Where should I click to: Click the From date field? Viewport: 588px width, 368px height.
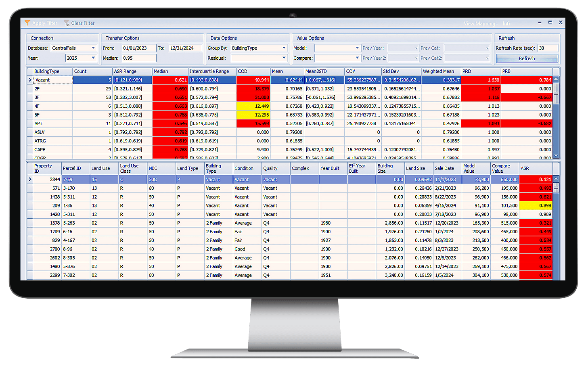139,48
